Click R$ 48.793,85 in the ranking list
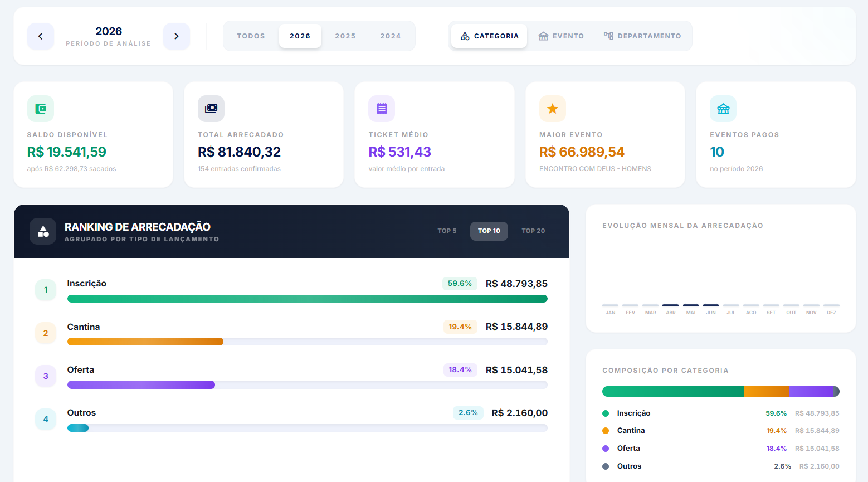Image resolution: width=868 pixels, height=482 pixels. (516, 284)
